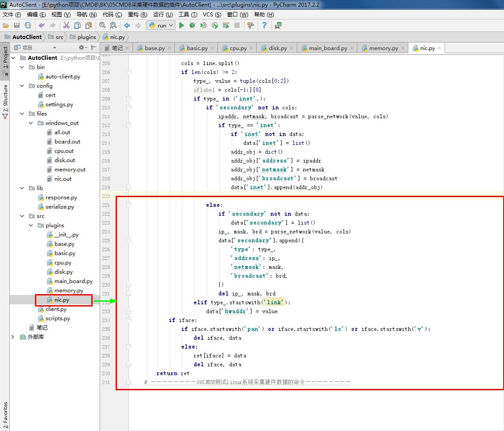Screen dimensions: 504x431
Task: Start debugging with the bug icon
Action: point(193,25)
